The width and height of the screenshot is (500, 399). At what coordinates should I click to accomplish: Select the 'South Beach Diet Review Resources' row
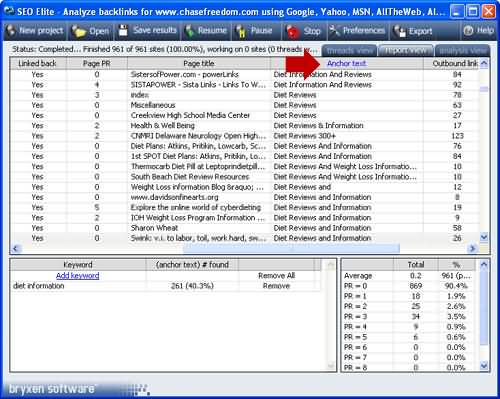coord(245,177)
